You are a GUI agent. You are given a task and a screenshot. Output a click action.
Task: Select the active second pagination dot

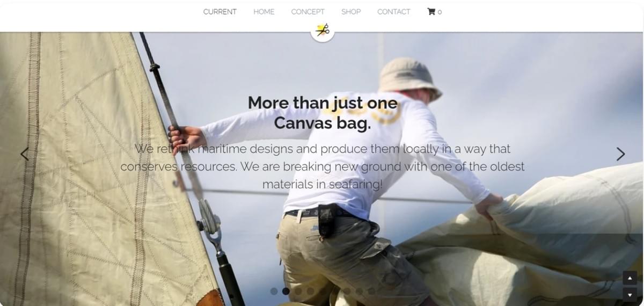[286, 291]
